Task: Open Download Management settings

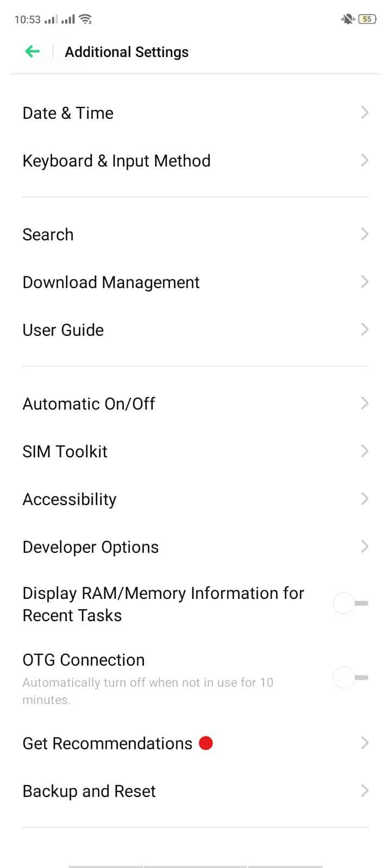Action: [111, 282]
